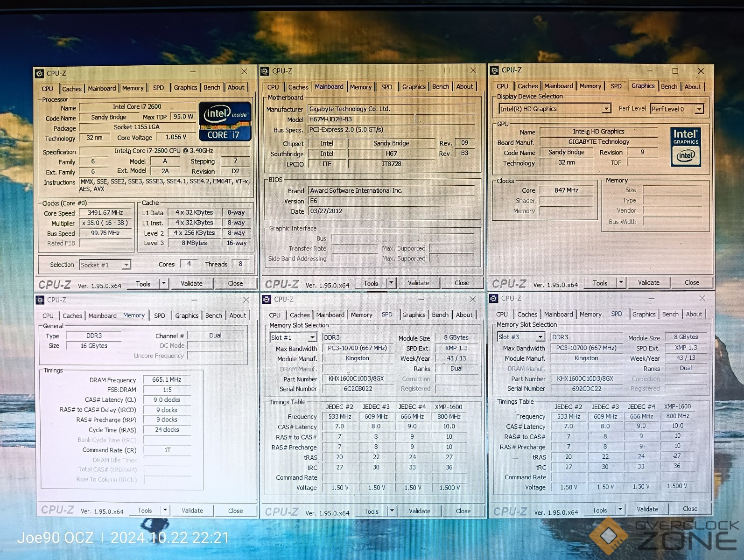Click the BIOS Brand Award Software field

391,190
